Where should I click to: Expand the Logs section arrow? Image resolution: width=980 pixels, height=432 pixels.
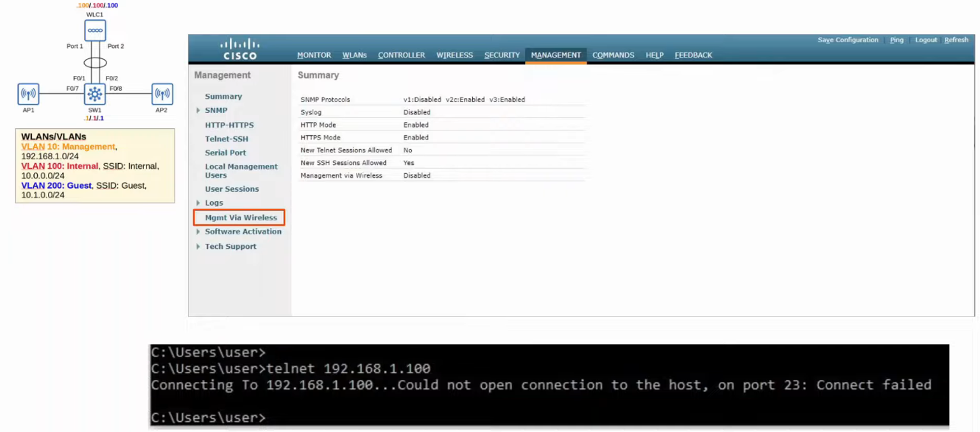click(x=198, y=203)
